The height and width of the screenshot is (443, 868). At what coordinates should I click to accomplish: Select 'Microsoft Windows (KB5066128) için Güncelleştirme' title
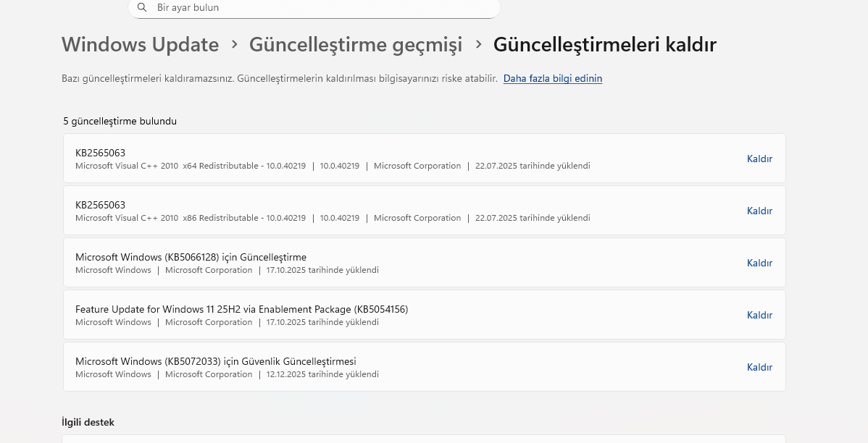191,257
